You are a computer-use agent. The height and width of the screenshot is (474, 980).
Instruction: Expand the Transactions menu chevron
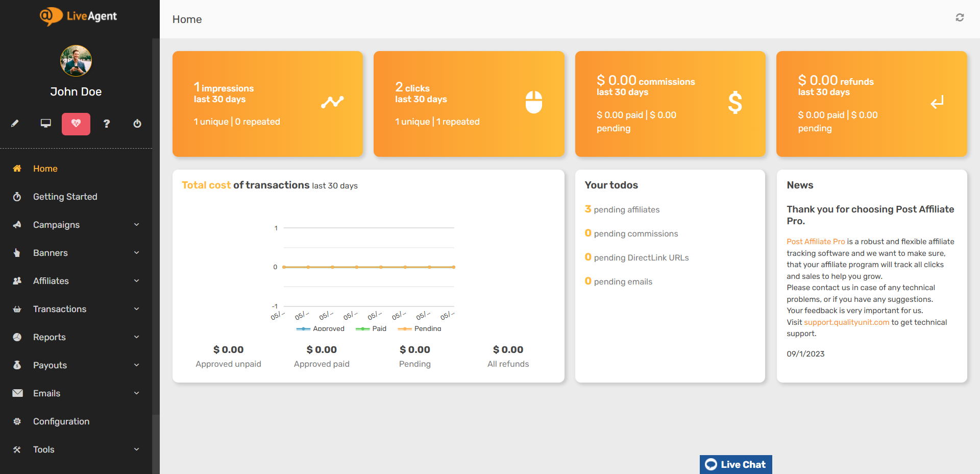click(136, 309)
